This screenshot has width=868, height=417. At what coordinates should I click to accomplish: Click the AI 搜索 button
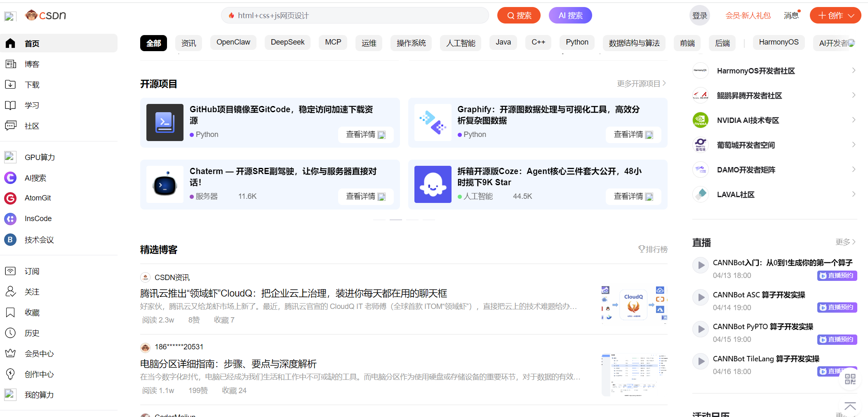570,16
